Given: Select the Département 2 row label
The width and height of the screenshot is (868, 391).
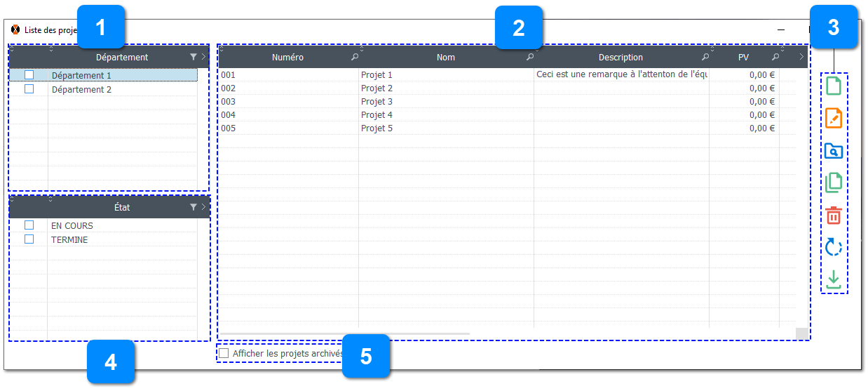Looking at the screenshot, I should 81,89.
